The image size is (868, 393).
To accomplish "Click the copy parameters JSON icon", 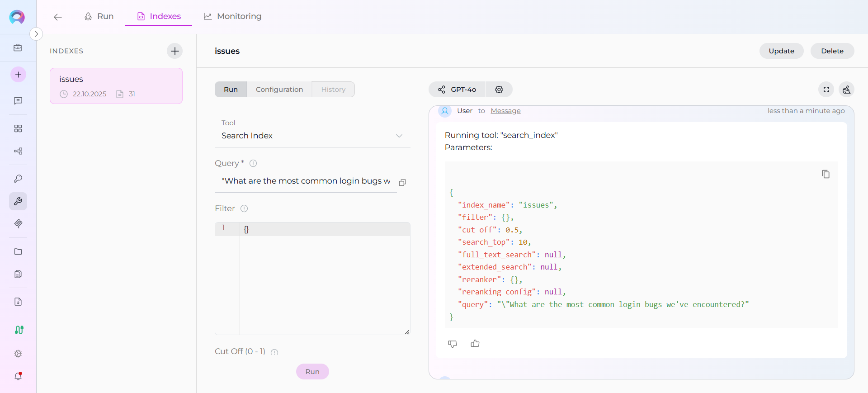I will pos(826,174).
